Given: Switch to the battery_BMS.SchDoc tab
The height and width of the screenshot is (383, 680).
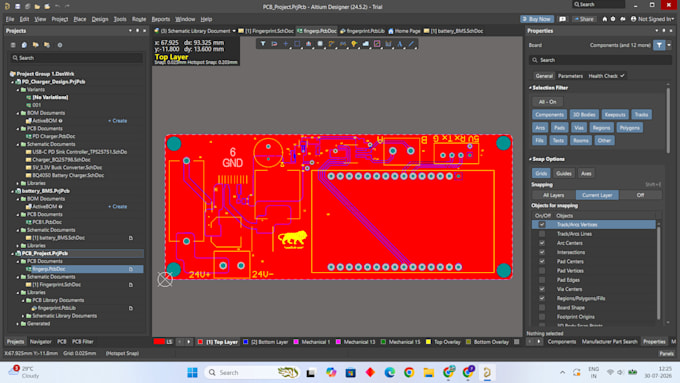Looking at the screenshot, I should [x=453, y=31].
